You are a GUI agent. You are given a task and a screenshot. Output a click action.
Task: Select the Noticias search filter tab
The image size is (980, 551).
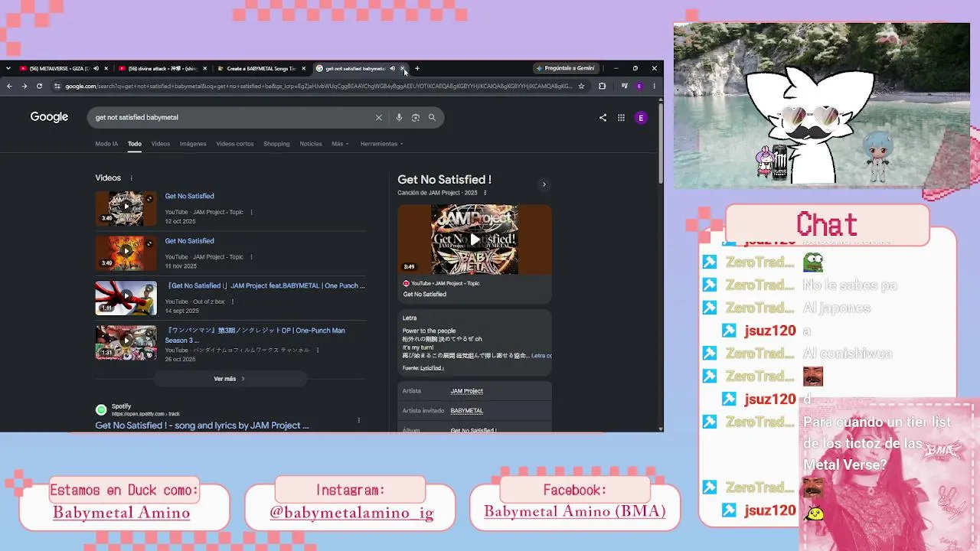point(311,144)
